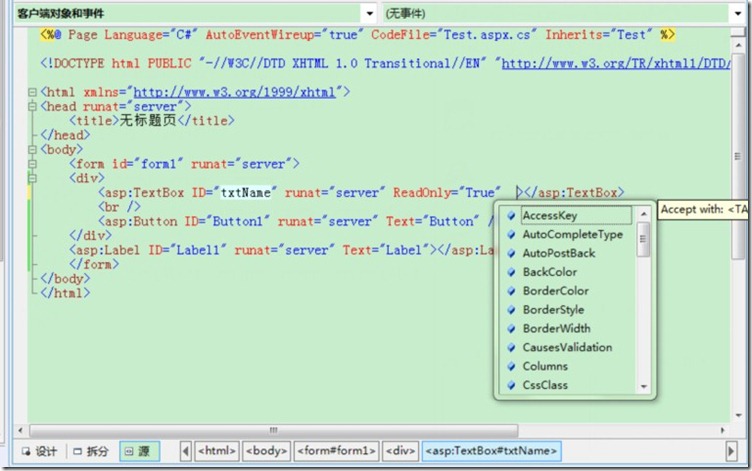752x471 pixels.
Task: Switch to the 源 (Source) view
Action: click(139, 451)
